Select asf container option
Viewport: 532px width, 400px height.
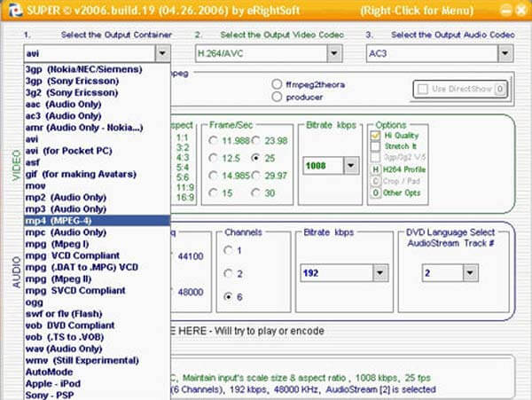(97, 162)
